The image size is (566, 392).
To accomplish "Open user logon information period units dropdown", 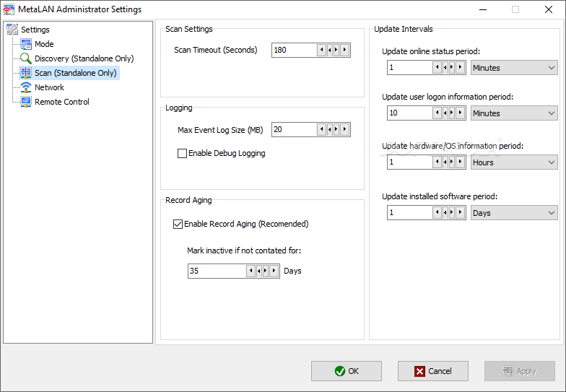I will (514, 113).
